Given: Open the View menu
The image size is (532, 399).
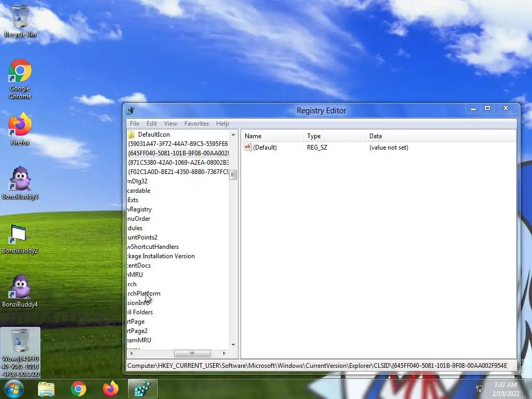Looking at the screenshot, I should (x=170, y=124).
